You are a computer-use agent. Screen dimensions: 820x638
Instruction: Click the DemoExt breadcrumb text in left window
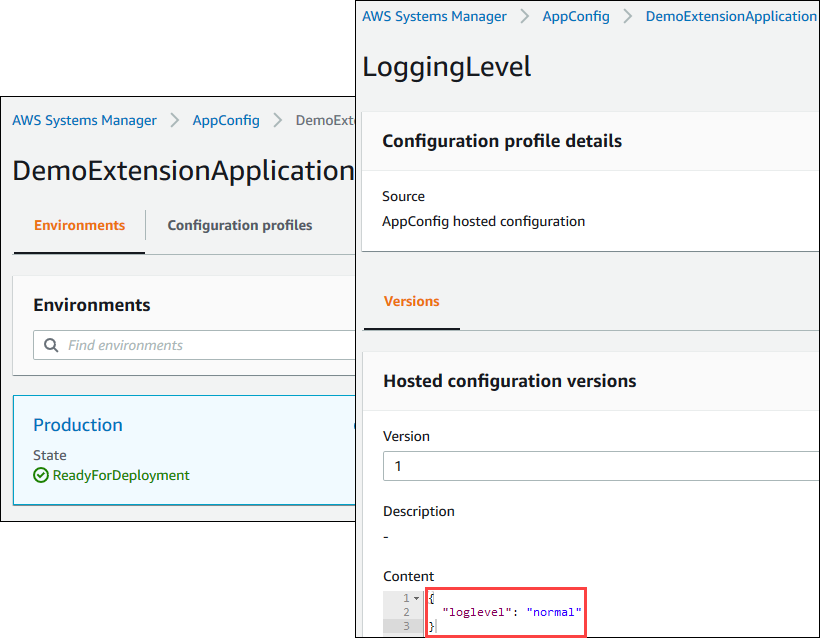pyautogui.click(x=325, y=120)
